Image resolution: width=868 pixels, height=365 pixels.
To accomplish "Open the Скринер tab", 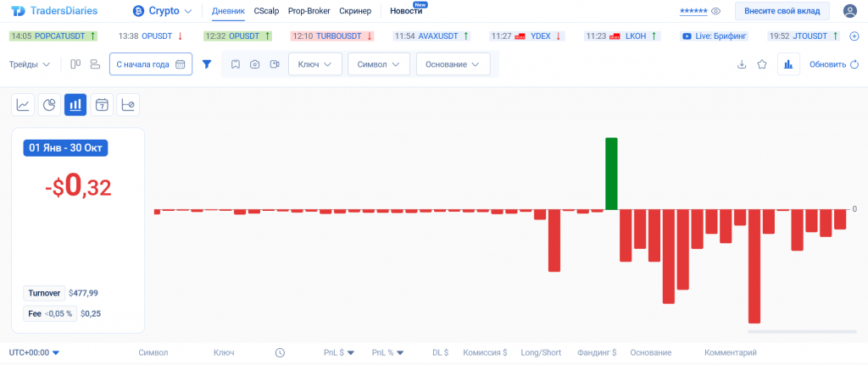I will click(355, 10).
